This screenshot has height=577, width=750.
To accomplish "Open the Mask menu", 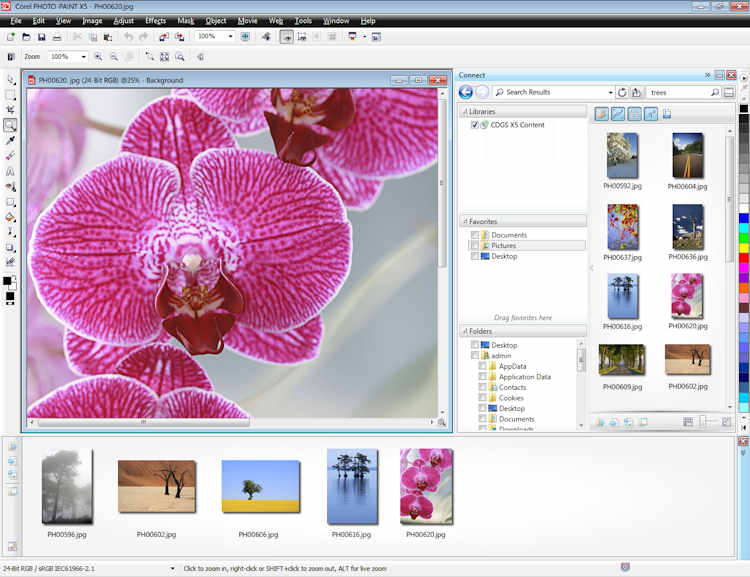I will 186,20.
